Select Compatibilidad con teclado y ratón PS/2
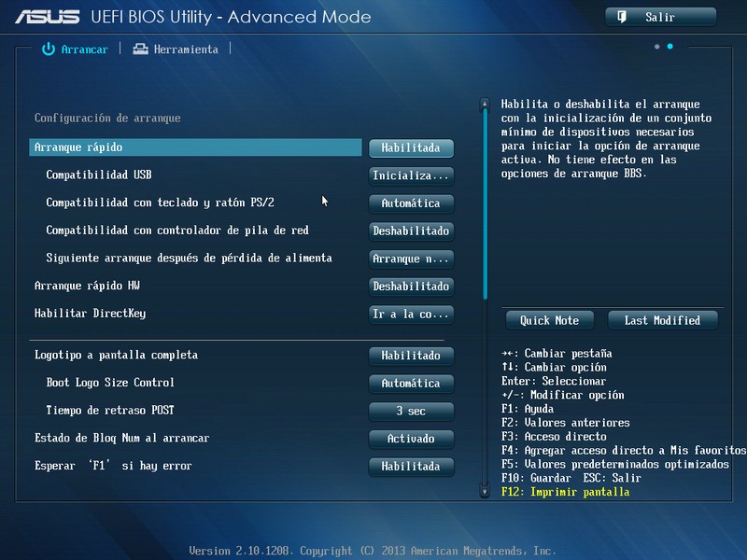The width and height of the screenshot is (747, 560). point(160,203)
